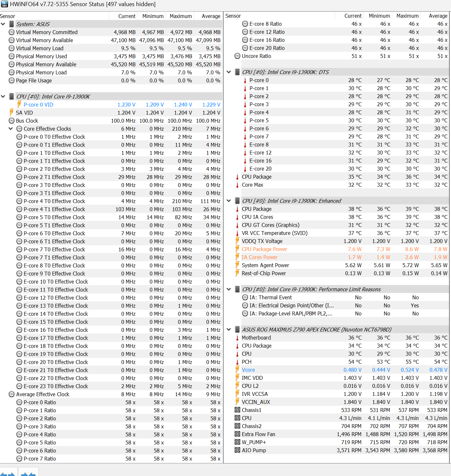Collapse the Performance Limit Reasons group
The height and width of the screenshot is (476, 451).
229,289
